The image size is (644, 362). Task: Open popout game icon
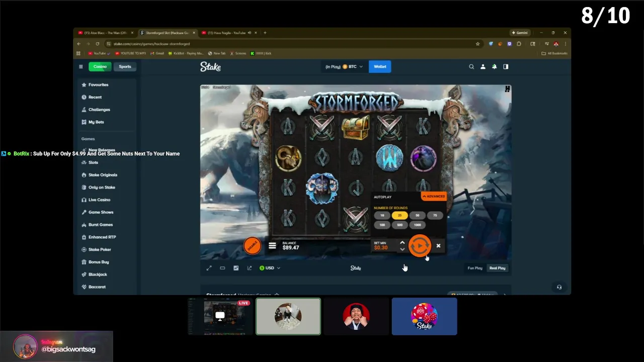pos(249,268)
